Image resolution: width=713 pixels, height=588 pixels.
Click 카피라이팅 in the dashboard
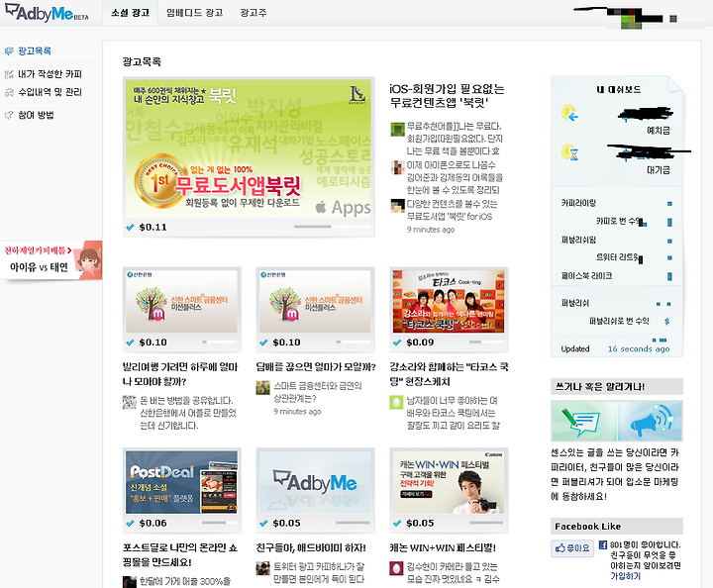click(578, 203)
